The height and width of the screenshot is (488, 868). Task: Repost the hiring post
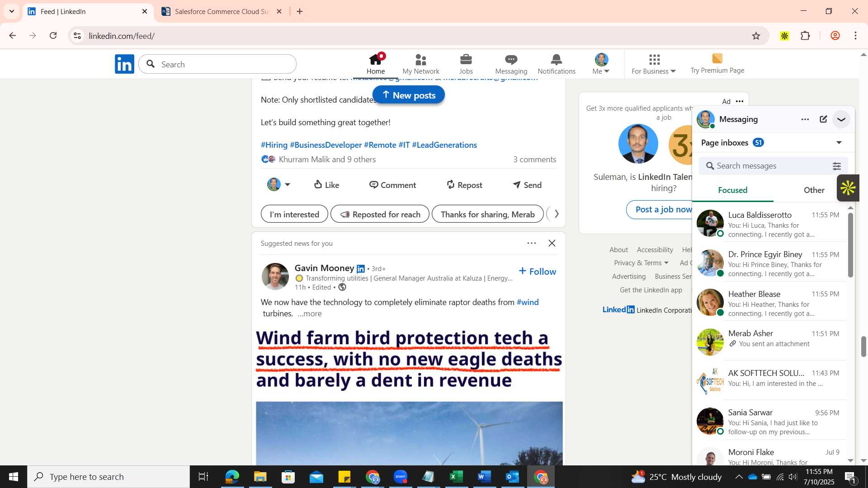pyautogui.click(x=464, y=185)
